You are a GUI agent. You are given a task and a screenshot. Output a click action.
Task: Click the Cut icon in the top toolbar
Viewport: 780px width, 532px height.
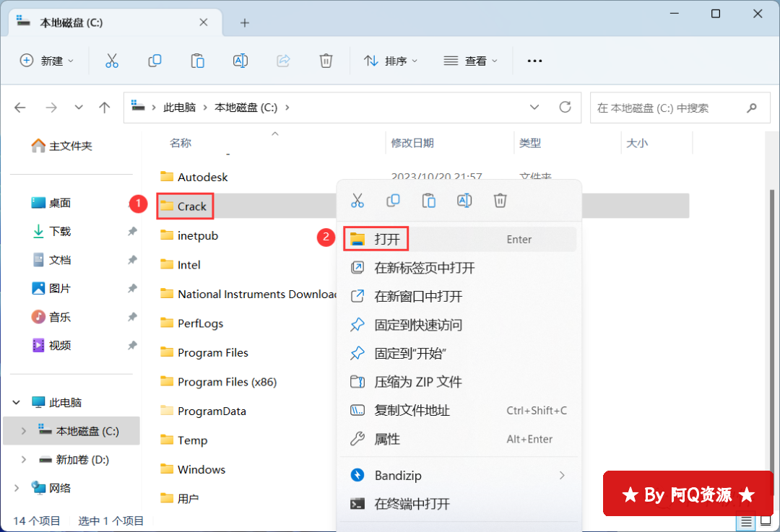[111, 61]
